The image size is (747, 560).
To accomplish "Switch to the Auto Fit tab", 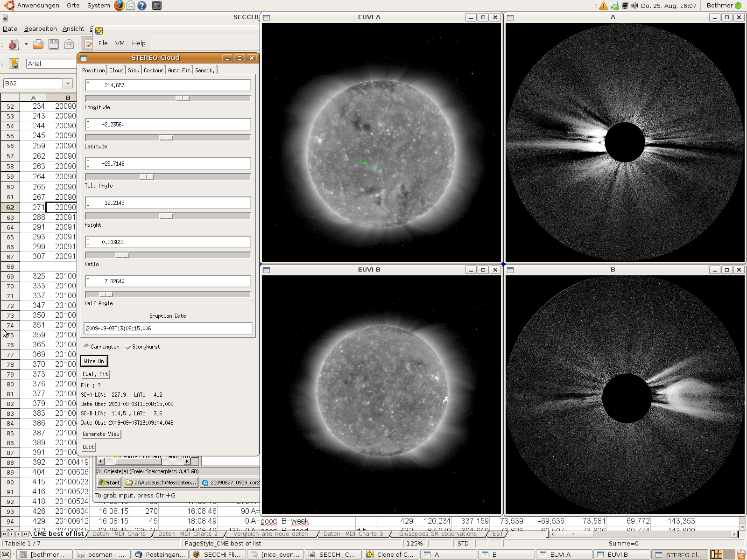I will point(179,70).
